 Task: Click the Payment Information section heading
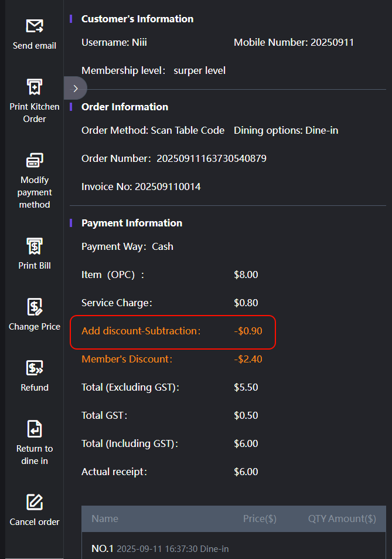[132, 223]
